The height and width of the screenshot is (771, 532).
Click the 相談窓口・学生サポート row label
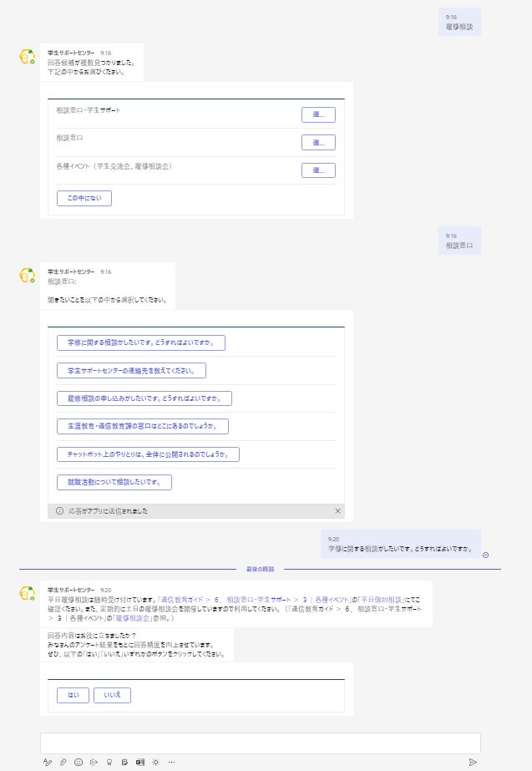pos(88,110)
